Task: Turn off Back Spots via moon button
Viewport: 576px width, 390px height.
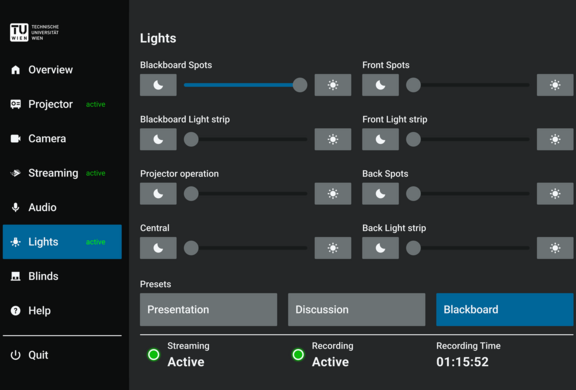Action: [380, 194]
